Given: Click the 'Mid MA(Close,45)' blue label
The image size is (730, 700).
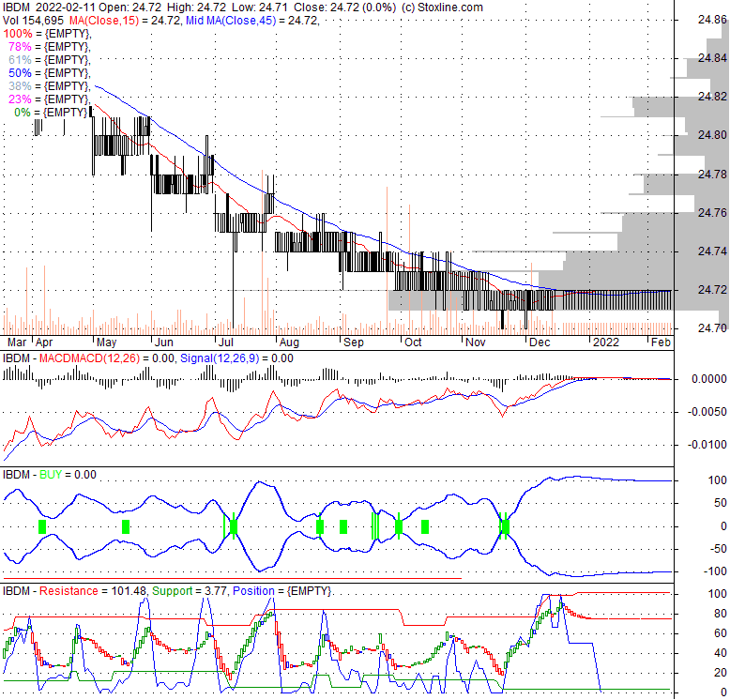Looking at the screenshot, I should click(231, 21).
